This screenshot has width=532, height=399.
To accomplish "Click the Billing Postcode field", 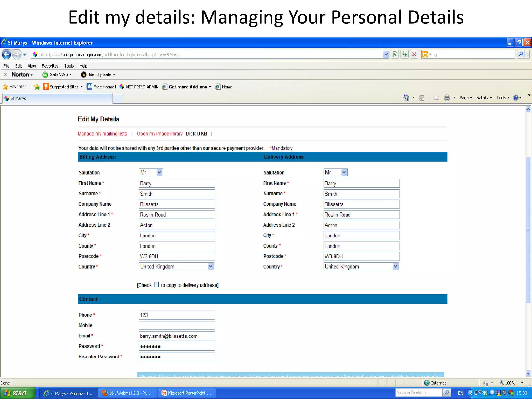I will [x=177, y=256].
